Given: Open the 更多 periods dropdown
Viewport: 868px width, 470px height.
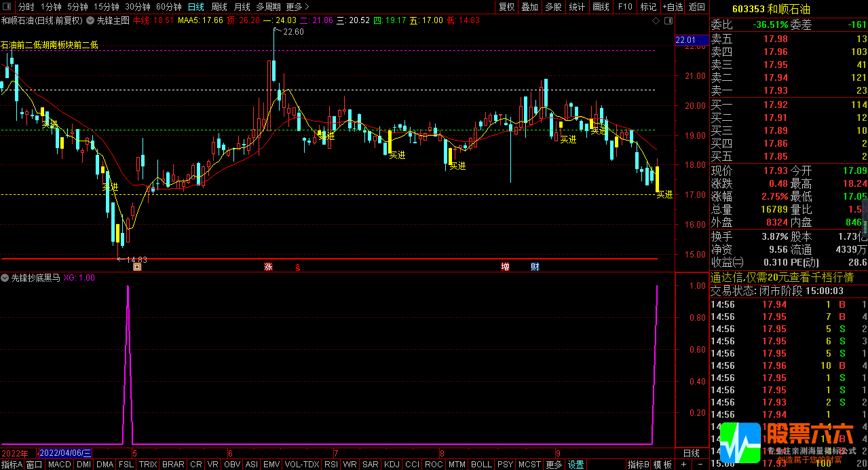Looking at the screenshot, I should click(297, 7).
